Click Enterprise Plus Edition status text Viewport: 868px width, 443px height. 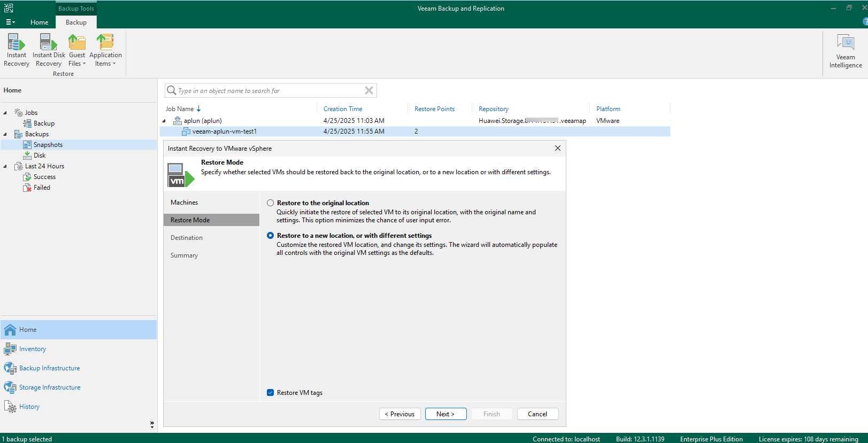tap(711, 439)
